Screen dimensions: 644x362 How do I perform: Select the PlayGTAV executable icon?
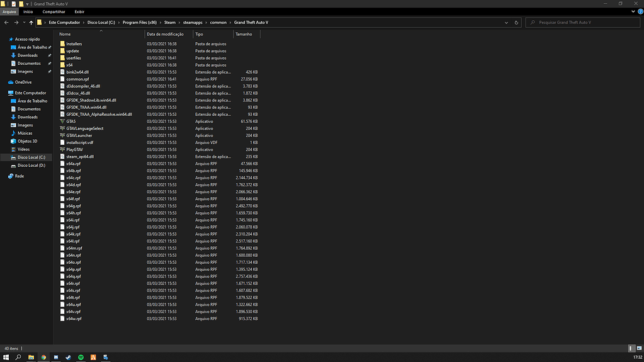coord(62,149)
